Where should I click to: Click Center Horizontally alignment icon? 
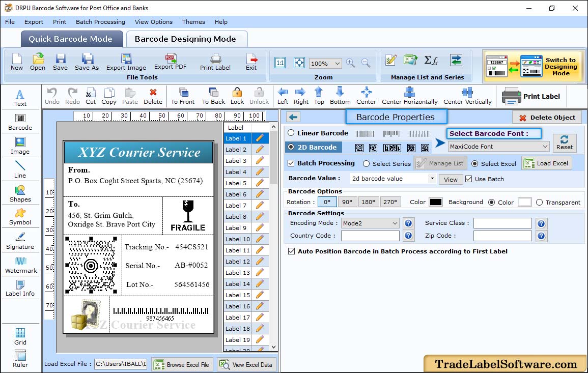[409, 96]
